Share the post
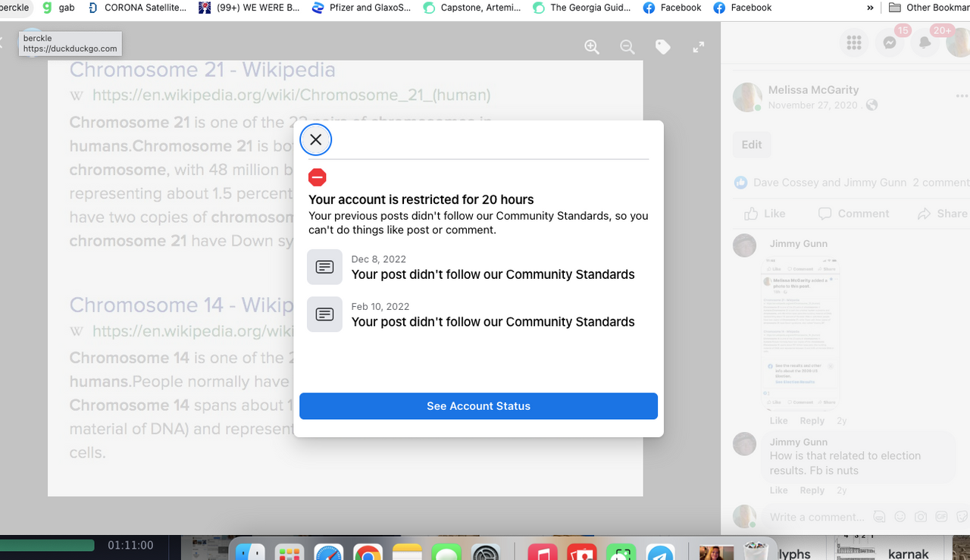Viewport: 970px width, 560px height. click(943, 214)
